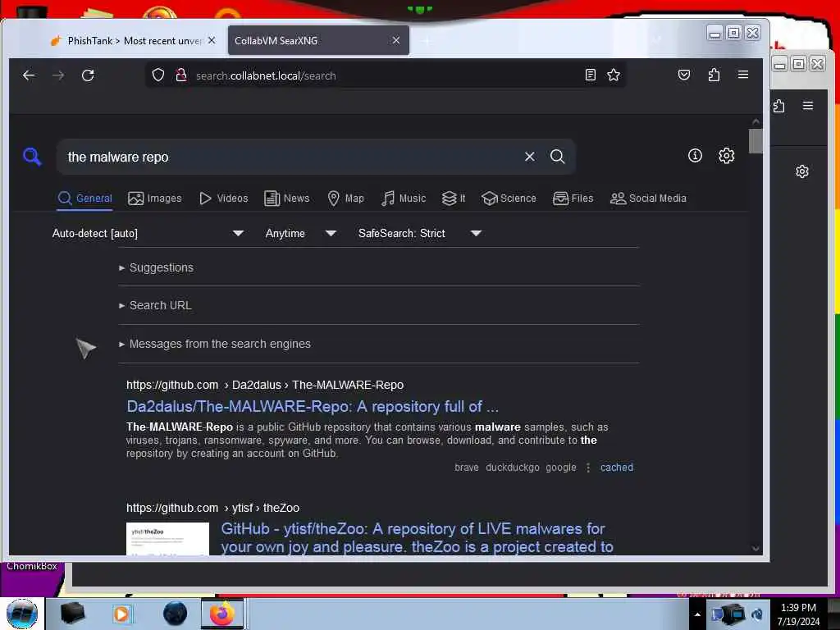Viewport: 840px width, 630px height.
Task: View site connection security padlock info
Action: click(181, 75)
